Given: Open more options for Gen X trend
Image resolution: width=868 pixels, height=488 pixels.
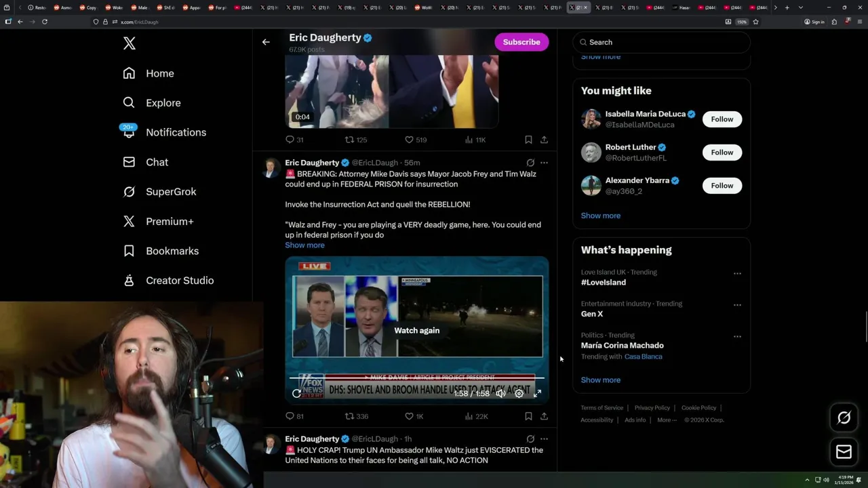Looking at the screenshot, I should click(x=737, y=305).
